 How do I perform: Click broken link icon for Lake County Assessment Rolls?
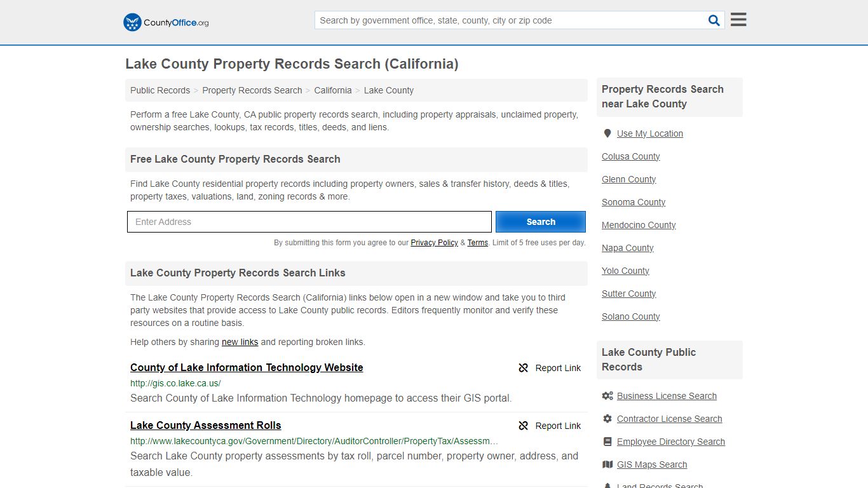[524, 426]
